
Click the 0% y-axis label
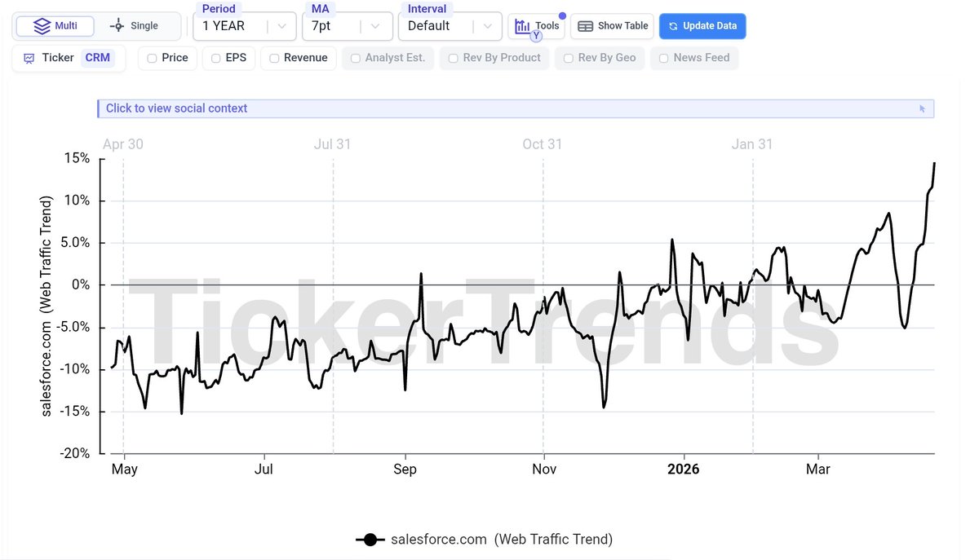coord(81,285)
